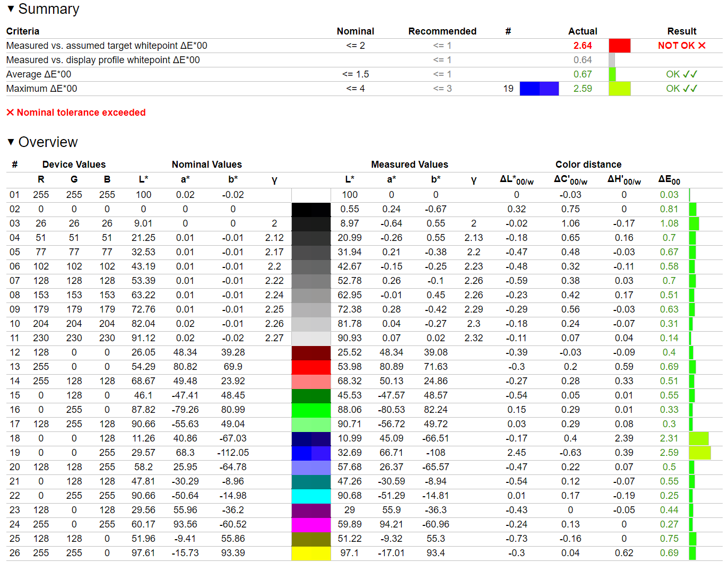This screenshot has width=728, height=562.
Task: Click the ΔE bar for row 18
Action: (x=699, y=438)
